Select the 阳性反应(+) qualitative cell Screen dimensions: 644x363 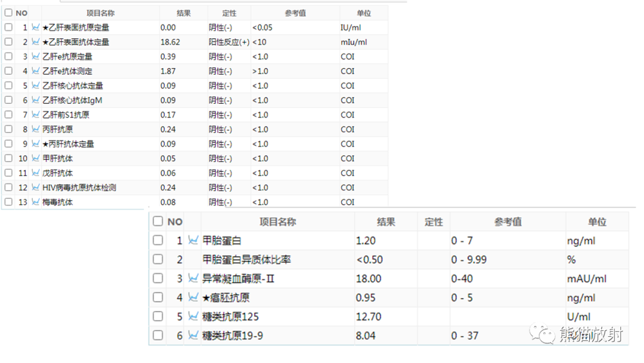[x=229, y=42]
